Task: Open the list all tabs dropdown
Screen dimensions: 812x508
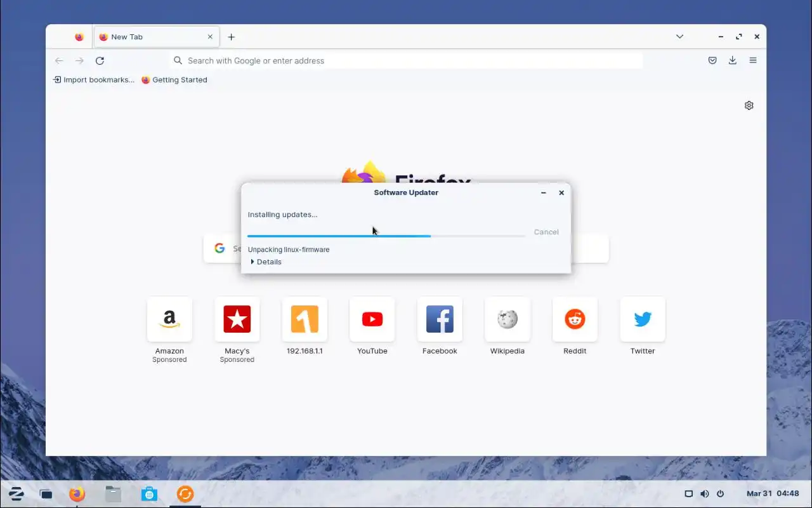Action: pyautogui.click(x=679, y=37)
